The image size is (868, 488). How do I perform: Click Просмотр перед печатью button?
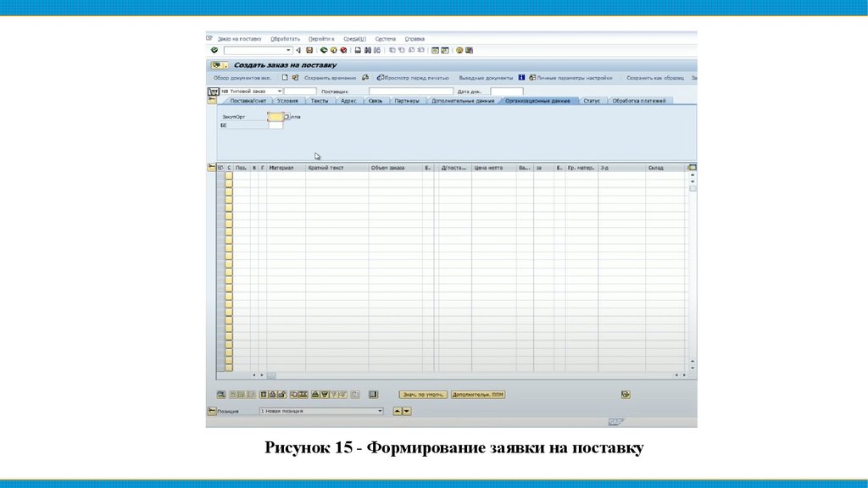point(413,78)
